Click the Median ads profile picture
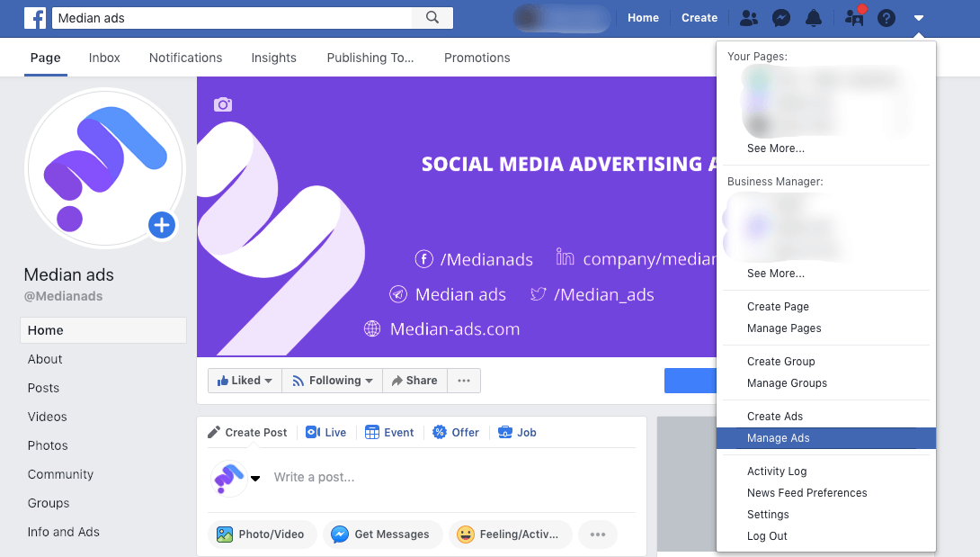The width and height of the screenshot is (980, 557). tap(105, 167)
